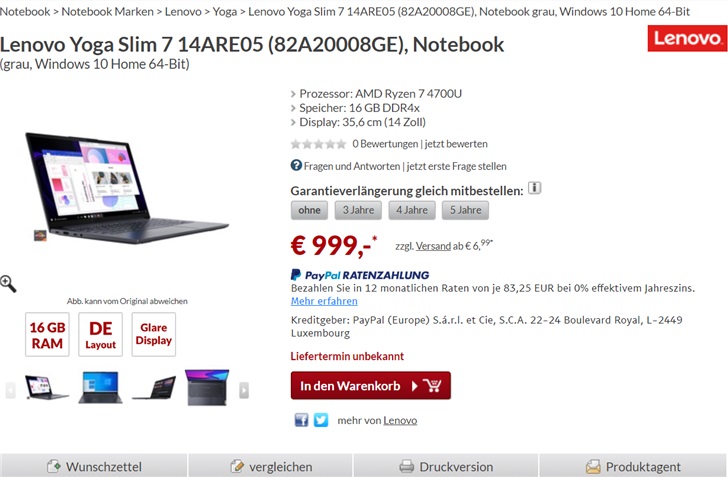Open the Wunschzettel tab
Viewport: 728px width, 477px height.
(93, 466)
